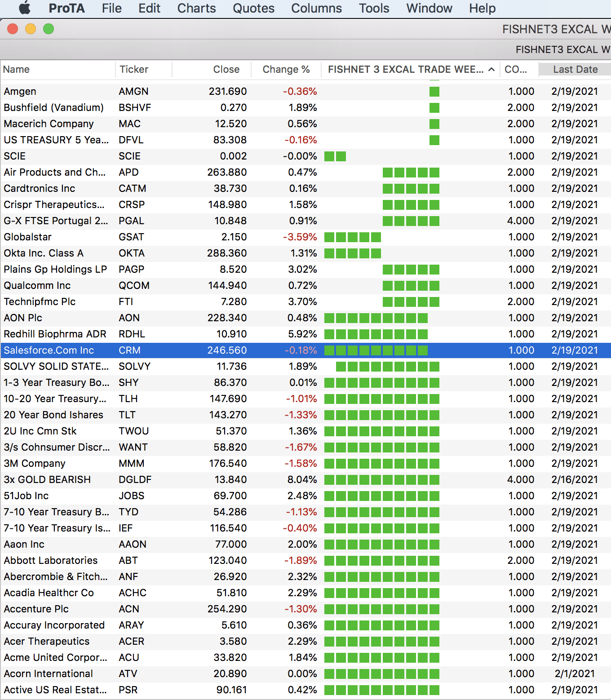The width and height of the screenshot is (611, 700).
Task: Minimize the window with the yellow button
Action: 31,29
